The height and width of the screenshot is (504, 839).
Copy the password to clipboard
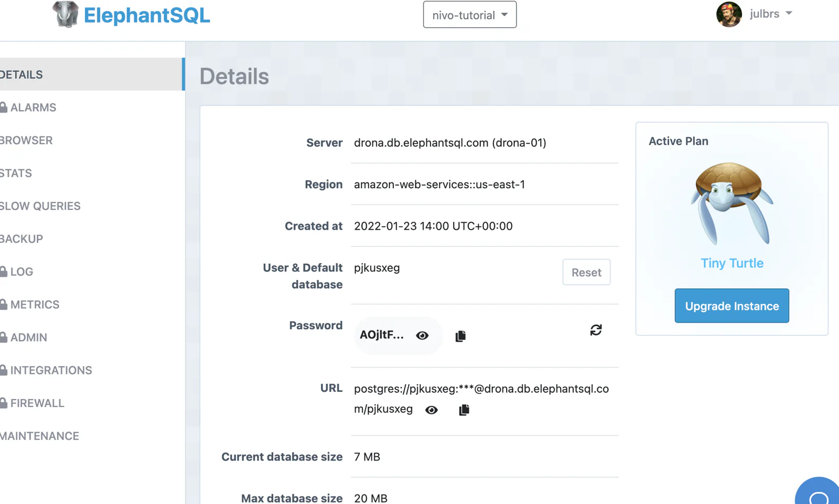click(460, 336)
